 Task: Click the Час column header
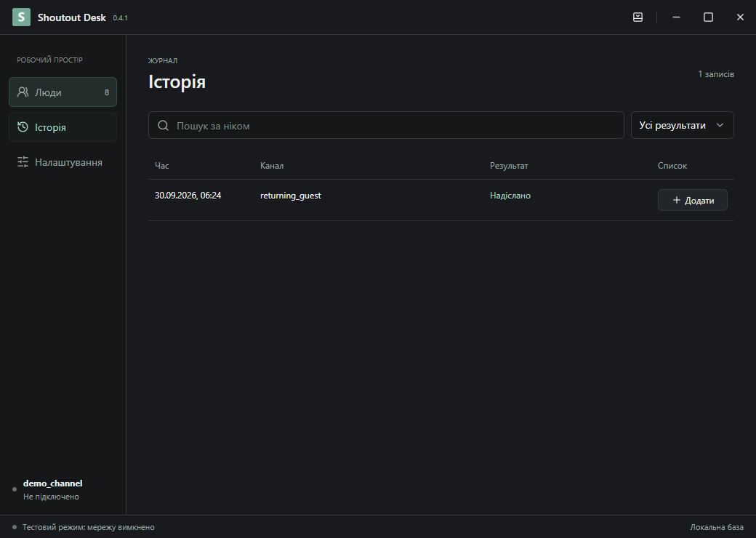pos(162,166)
